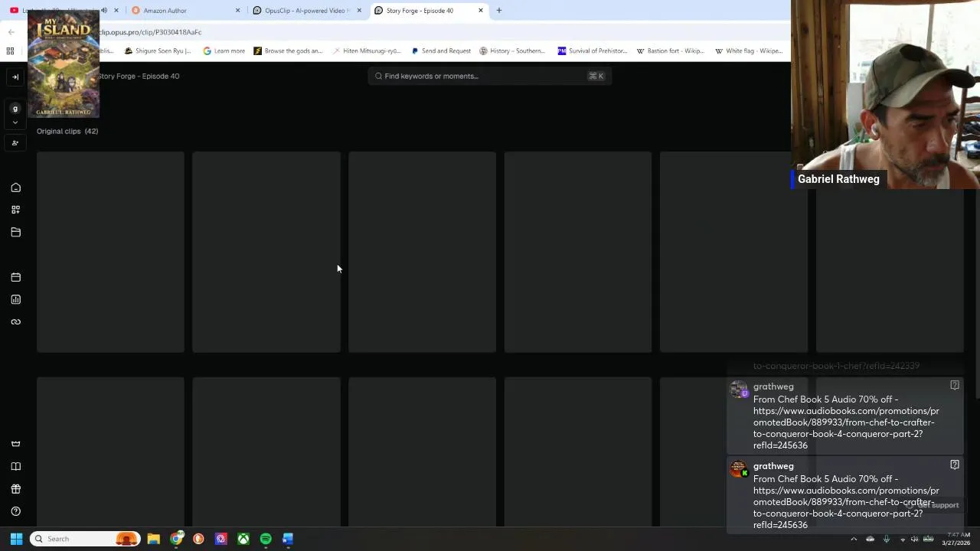Open the volume speaker tray icon
The image size is (980, 551).
914,539
